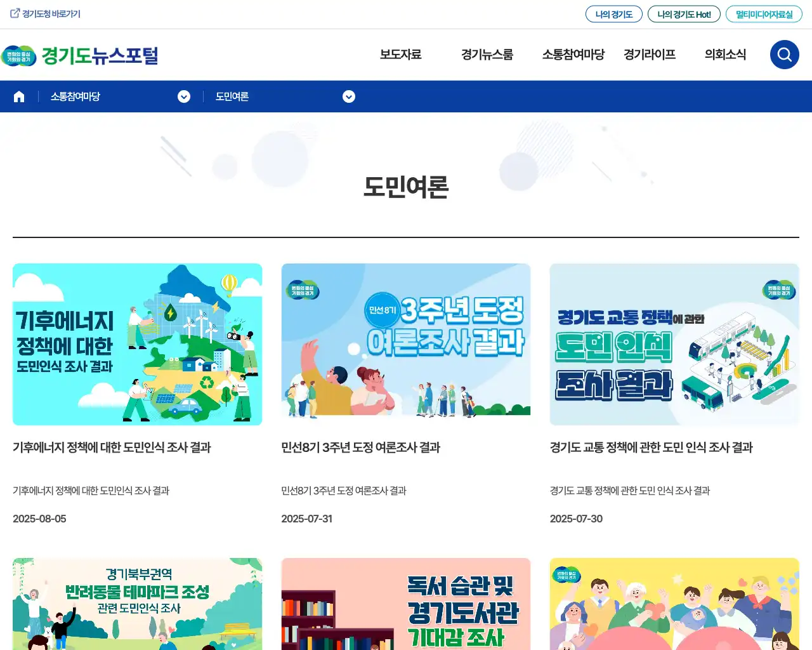Open the search magnifier button
This screenshot has height=650, width=812.
coord(784,55)
